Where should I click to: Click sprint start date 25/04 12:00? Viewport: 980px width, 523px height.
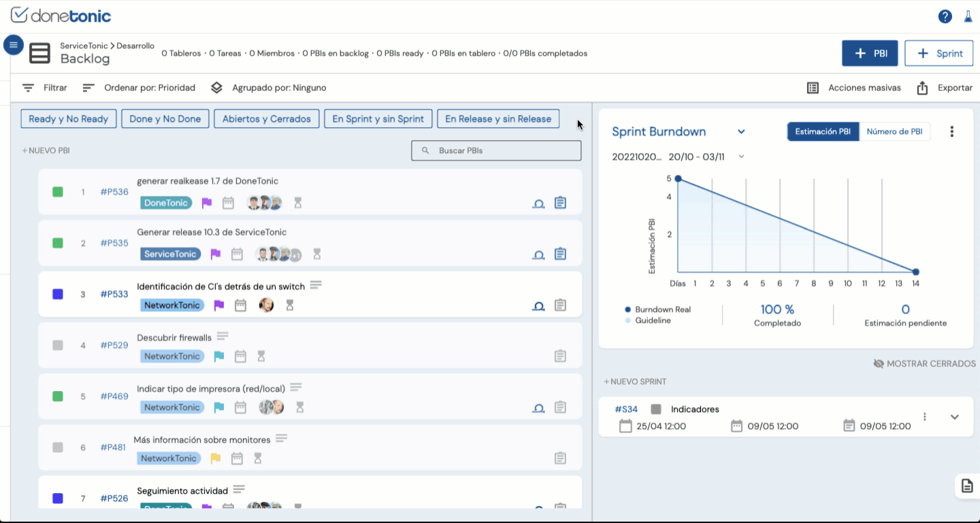click(x=653, y=426)
